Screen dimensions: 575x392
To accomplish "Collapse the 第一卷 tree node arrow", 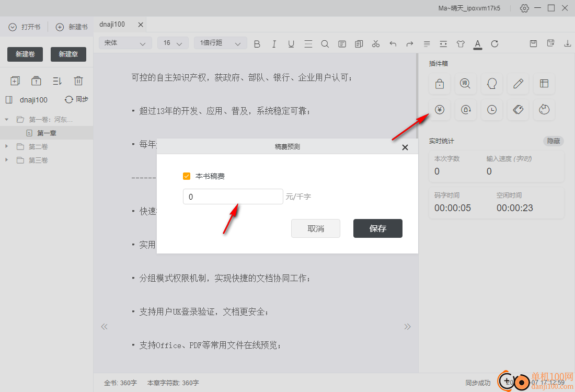I will click(x=7, y=120).
